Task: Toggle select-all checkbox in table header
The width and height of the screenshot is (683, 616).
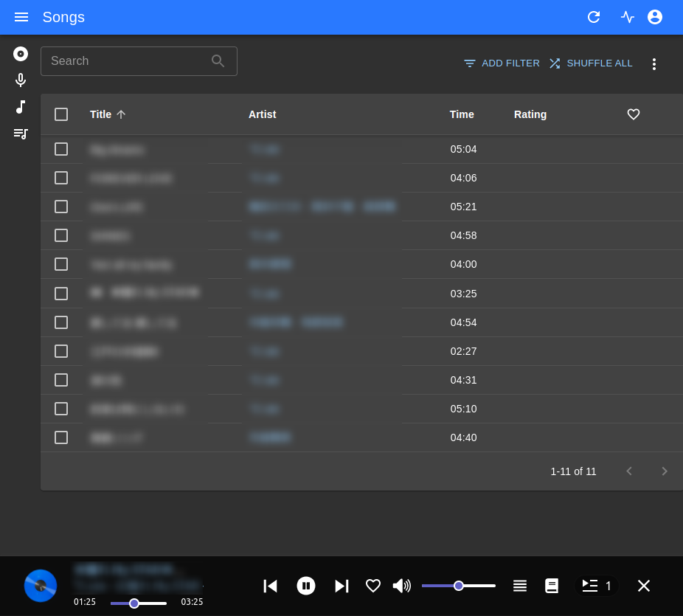Action: tap(61, 114)
